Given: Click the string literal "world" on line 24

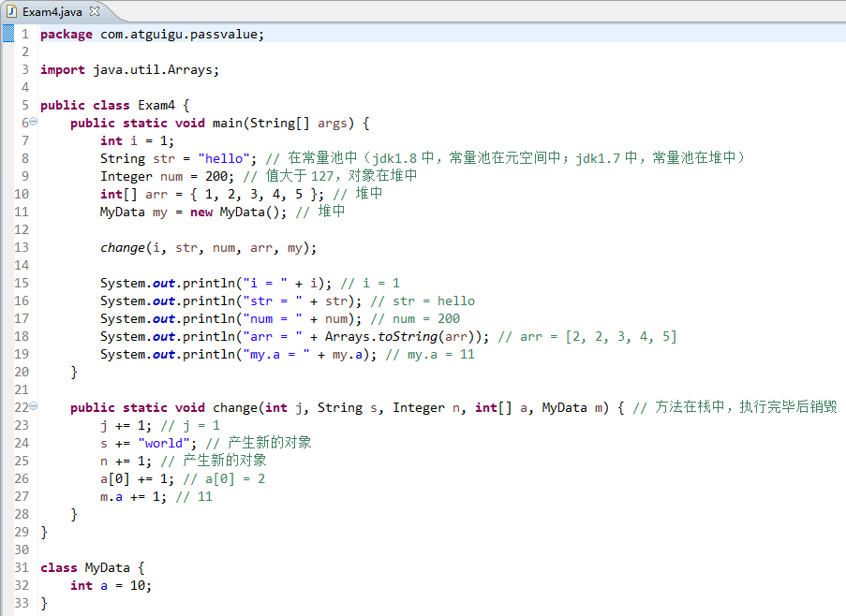Looking at the screenshot, I should pos(163,443).
